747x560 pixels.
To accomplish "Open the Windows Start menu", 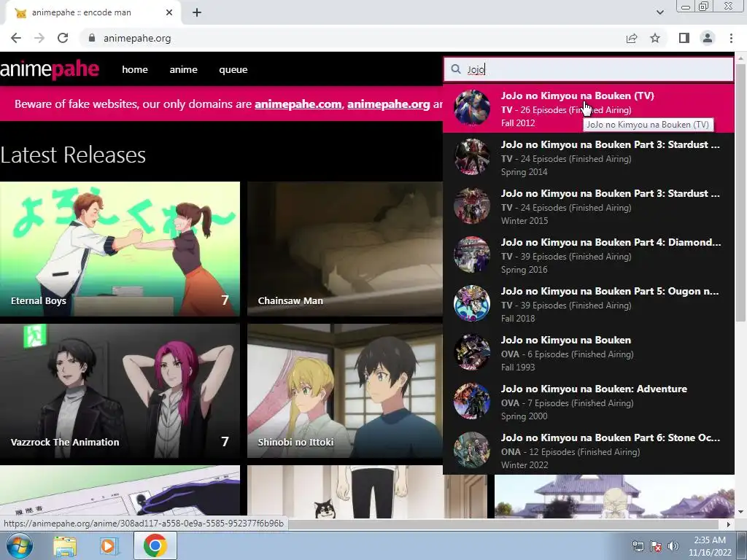I will [x=19, y=545].
